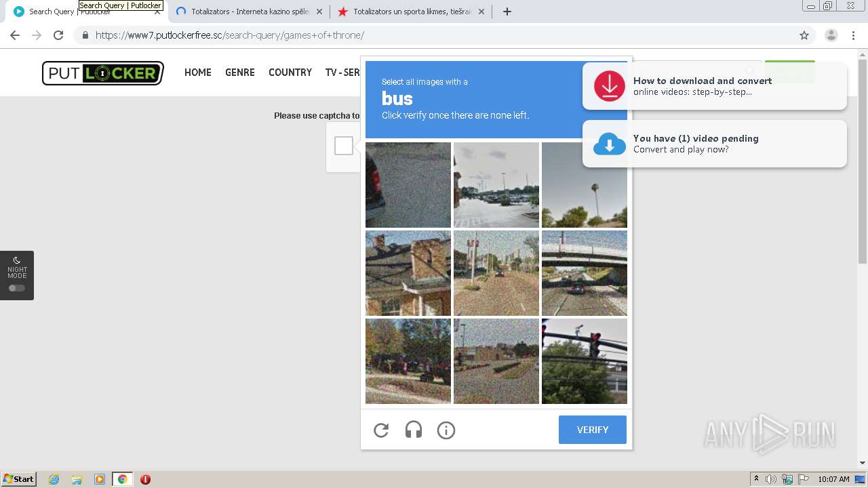The height and width of the screenshot is (488, 868).
Task: Go back to previous page
Action: click(15, 35)
